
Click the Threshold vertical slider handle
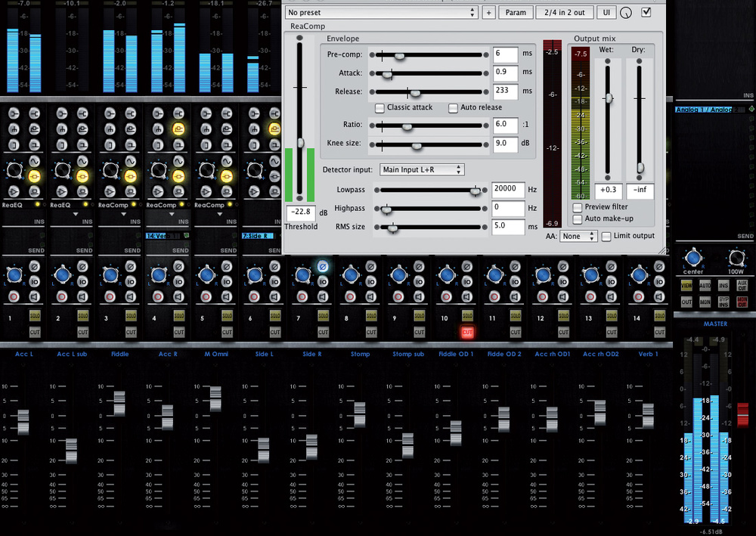click(x=300, y=143)
